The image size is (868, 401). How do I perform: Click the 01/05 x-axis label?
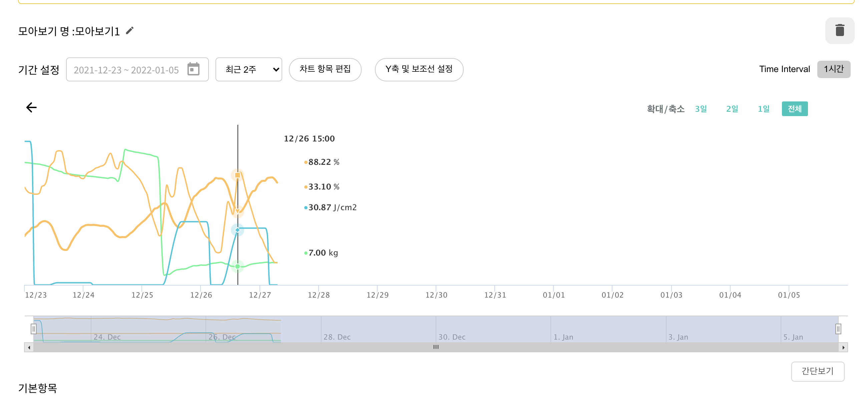tap(789, 295)
